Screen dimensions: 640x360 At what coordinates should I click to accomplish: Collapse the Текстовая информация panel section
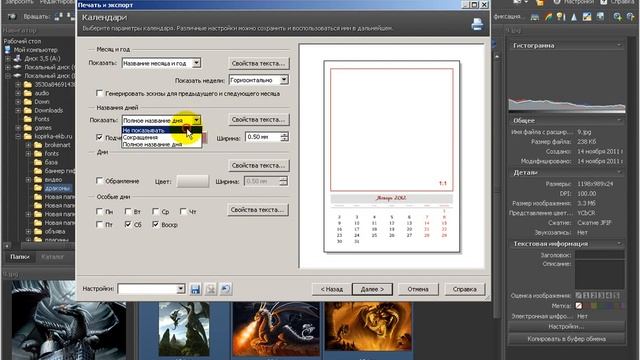click(x=619, y=244)
